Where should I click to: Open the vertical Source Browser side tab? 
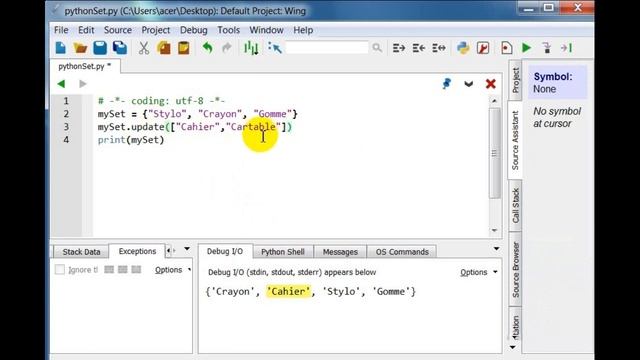coord(515,270)
